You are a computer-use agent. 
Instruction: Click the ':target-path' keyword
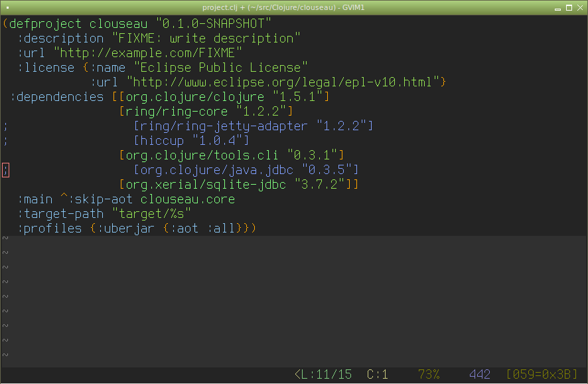pos(60,215)
